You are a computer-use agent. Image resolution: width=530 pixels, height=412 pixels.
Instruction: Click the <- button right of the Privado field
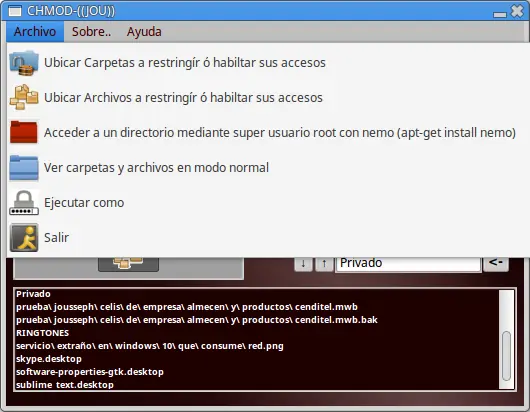pyautogui.click(x=496, y=263)
